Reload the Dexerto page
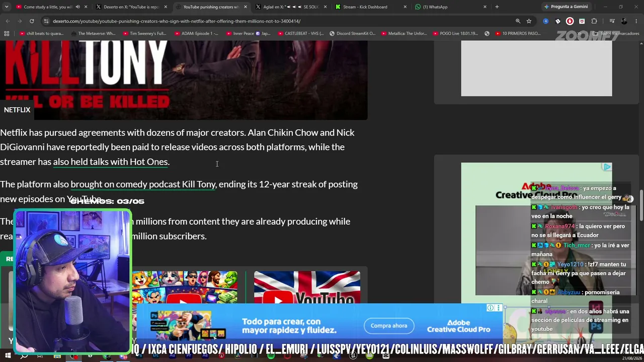Screen dimensions: 644x362 point(32,21)
